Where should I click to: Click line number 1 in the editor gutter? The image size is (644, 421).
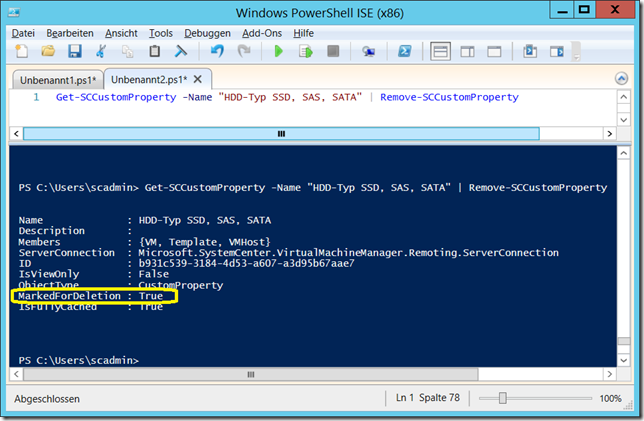pos(36,97)
